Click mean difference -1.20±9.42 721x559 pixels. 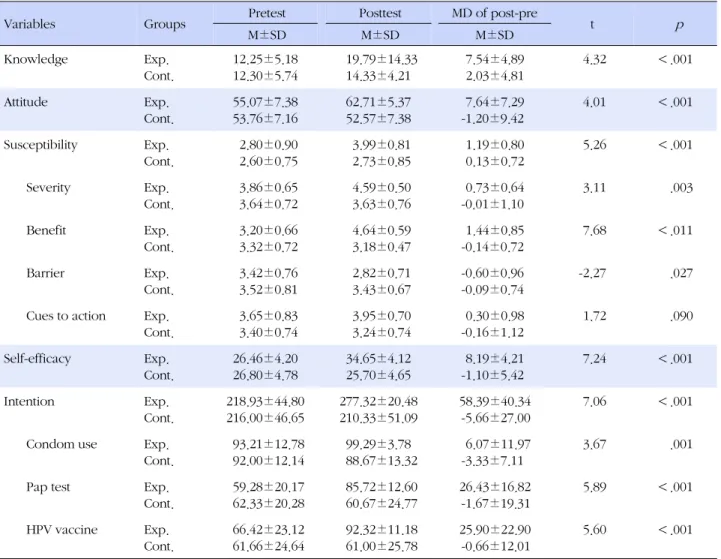(x=492, y=119)
